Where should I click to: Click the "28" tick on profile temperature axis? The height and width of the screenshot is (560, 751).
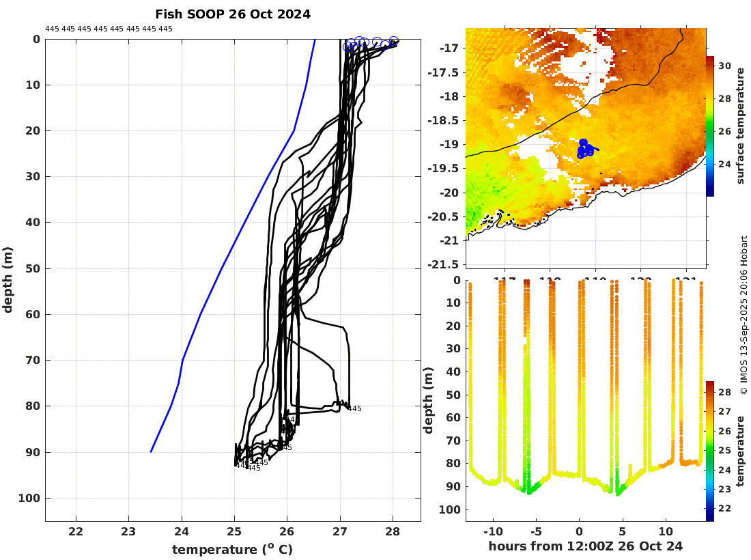(x=393, y=531)
